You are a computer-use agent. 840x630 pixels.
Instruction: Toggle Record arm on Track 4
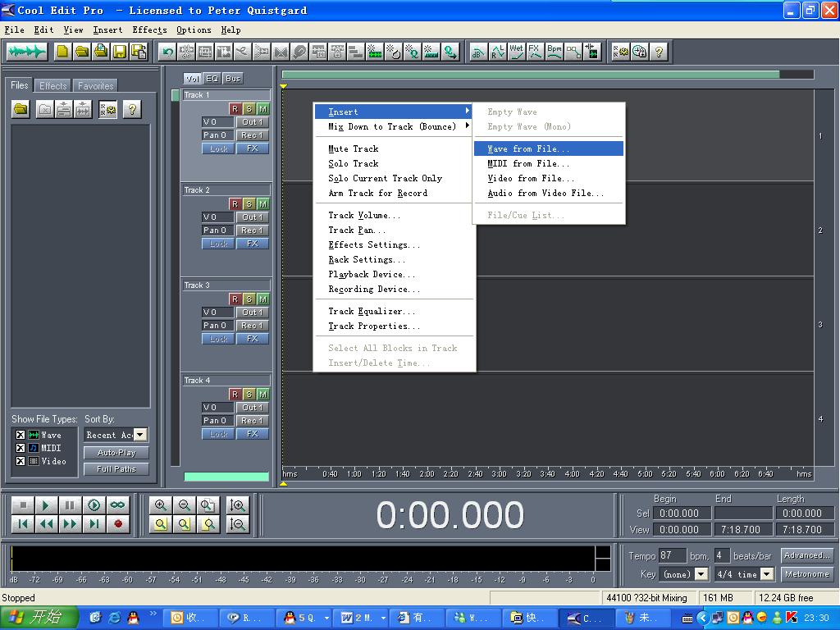(235, 395)
